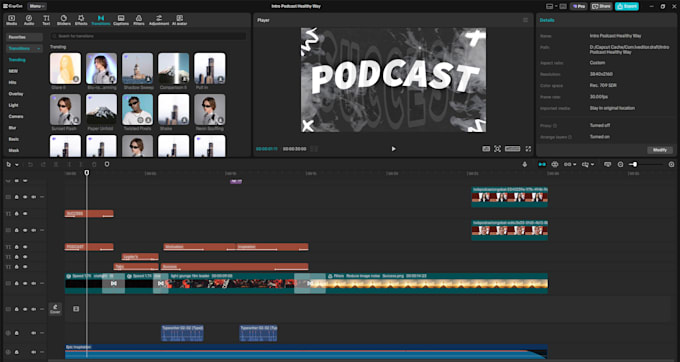Screen dimensions: 680x362
Task: Mute the Epic Inspiration audio track
Action: (x=33, y=352)
